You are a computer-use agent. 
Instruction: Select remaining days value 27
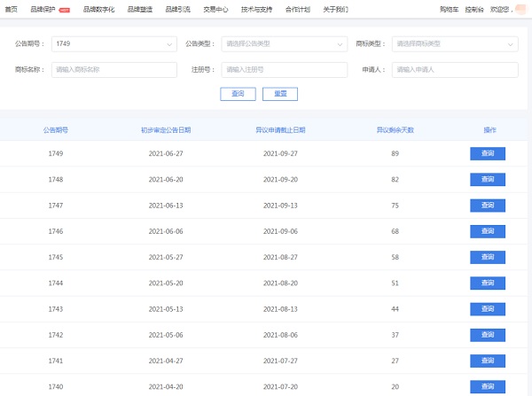pyautogui.click(x=395, y=361)
